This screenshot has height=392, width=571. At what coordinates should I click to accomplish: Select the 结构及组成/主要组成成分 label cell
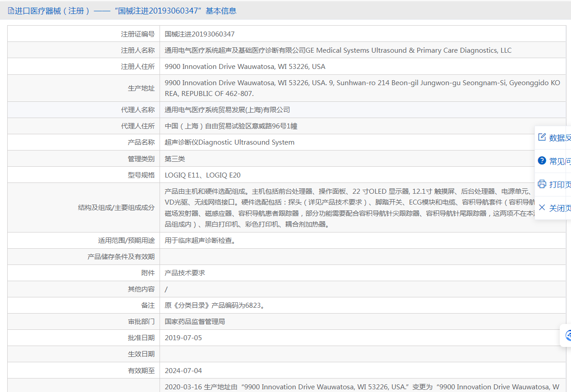click(x=84, y=207)
